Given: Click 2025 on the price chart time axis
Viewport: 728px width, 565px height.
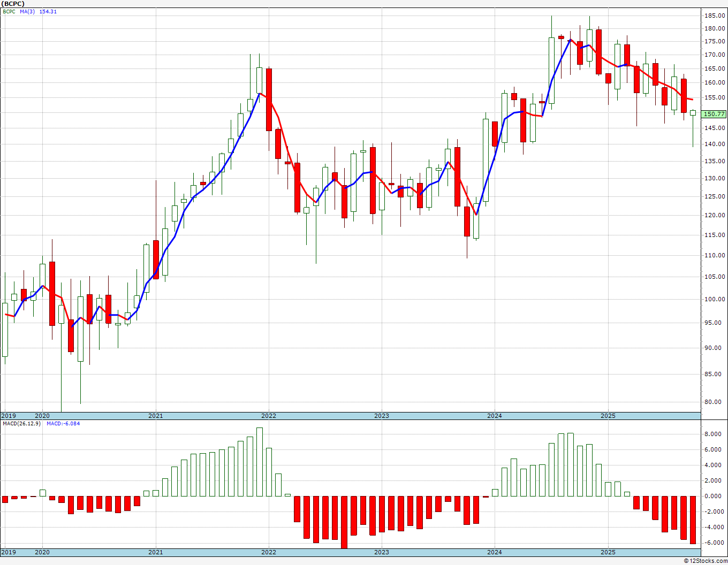Looking at the screenshot, I should coord(608,416).
